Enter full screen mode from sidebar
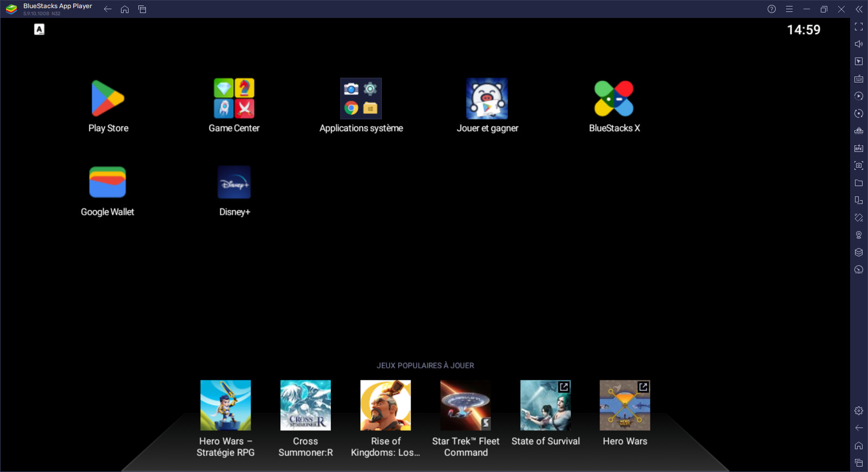 (859, 27)
